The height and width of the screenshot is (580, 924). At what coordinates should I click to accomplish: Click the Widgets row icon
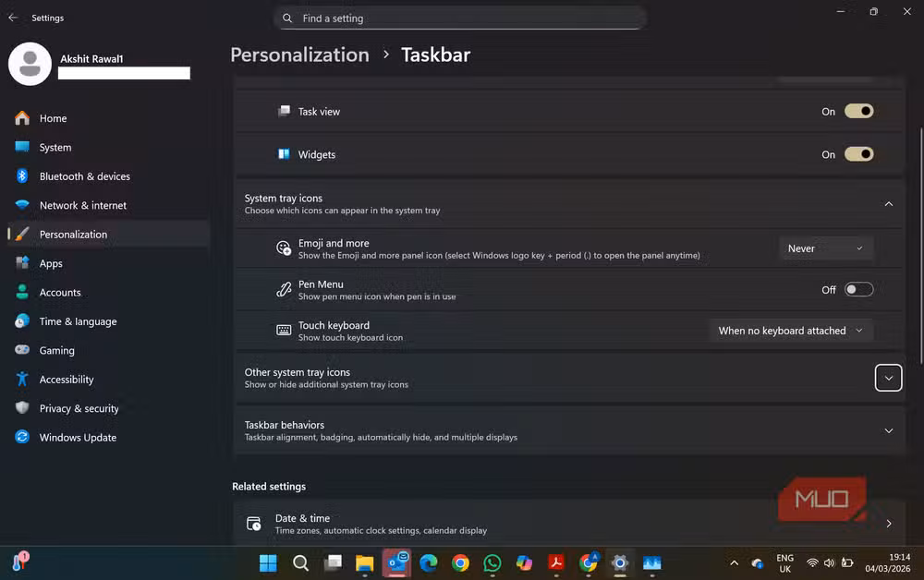284,154
